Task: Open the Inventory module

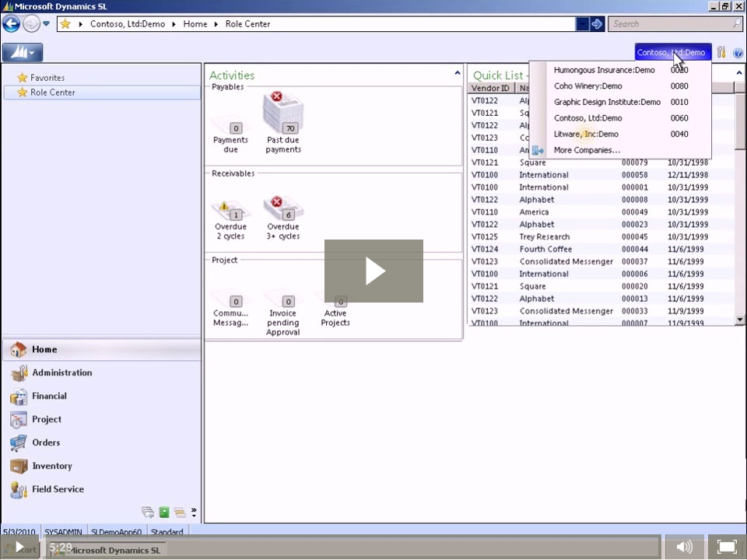Action: [x=101, y=466]
